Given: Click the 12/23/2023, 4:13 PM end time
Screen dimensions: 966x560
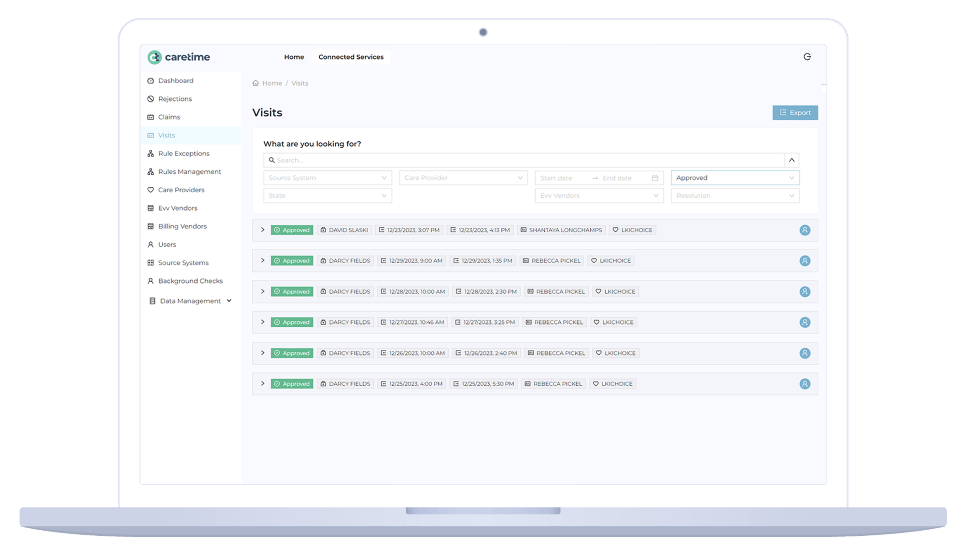Looking at the screenshot, I should click(x=480, y=230).
